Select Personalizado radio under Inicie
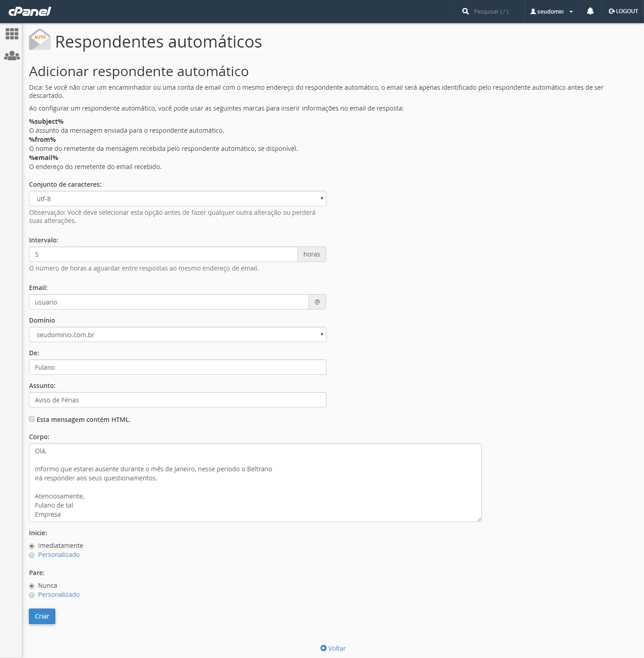The image size is (644, 658). tap(32, 555)
